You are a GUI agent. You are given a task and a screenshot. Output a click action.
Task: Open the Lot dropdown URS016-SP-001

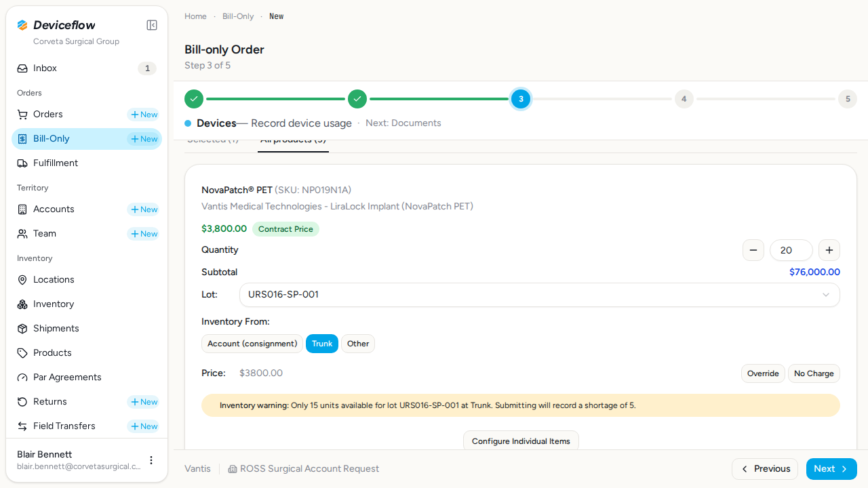[x=540, y=295]
